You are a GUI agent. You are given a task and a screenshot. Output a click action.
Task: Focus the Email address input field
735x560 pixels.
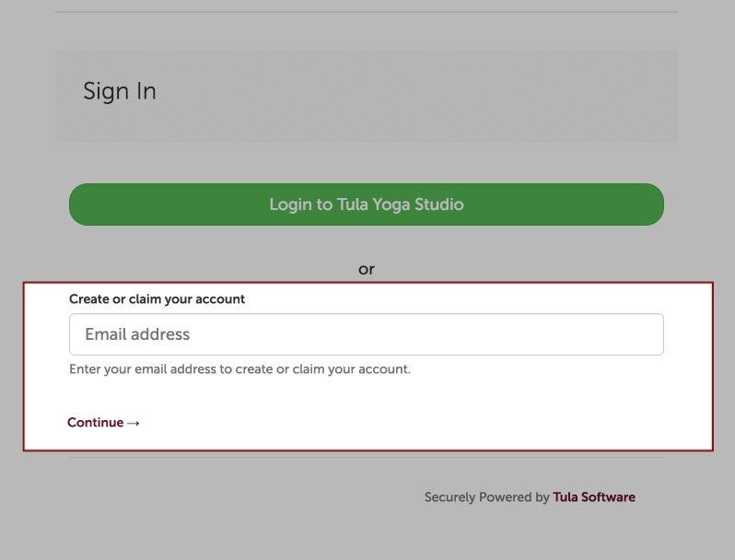click(366, 334)
